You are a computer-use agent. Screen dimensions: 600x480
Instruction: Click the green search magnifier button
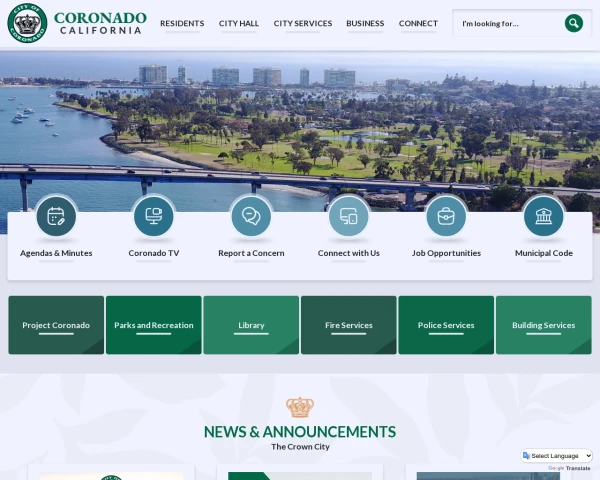click(x=573, y=23)
